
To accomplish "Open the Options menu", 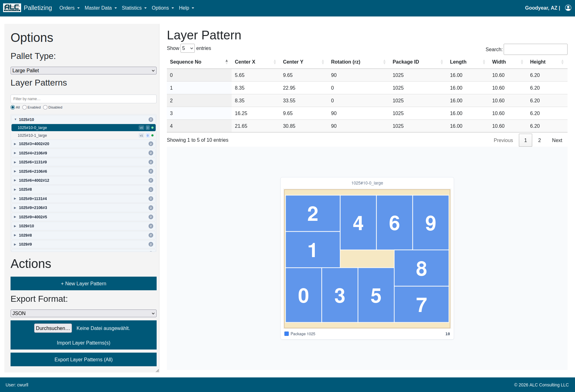I will click(163, 8).
